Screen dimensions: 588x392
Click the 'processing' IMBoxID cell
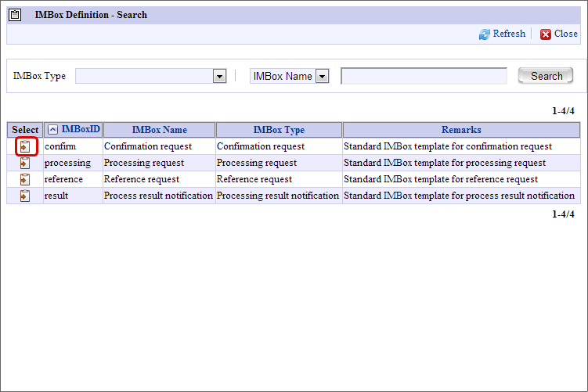click(73, 163)
